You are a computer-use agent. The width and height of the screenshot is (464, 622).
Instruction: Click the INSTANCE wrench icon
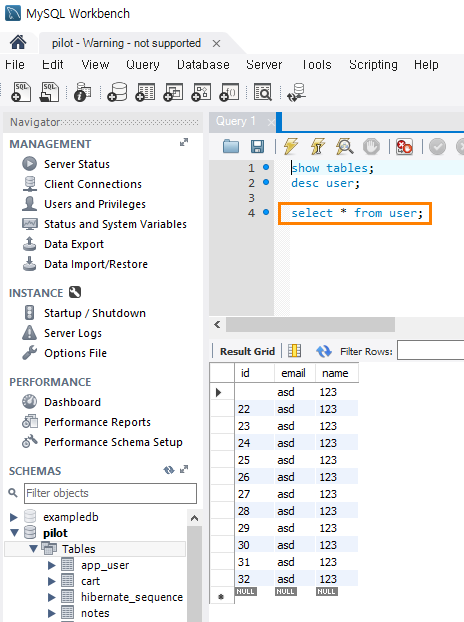click(75, 292)
